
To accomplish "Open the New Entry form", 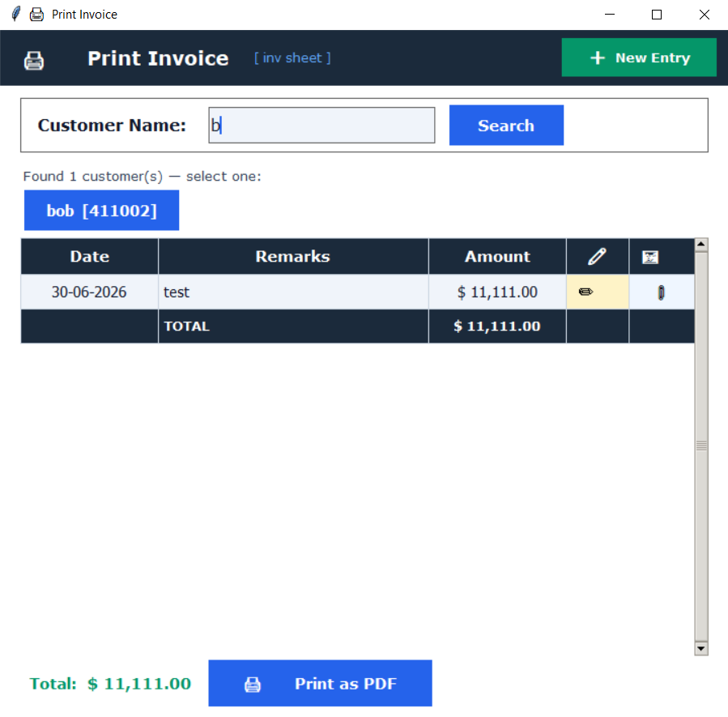I will (639, 58).
